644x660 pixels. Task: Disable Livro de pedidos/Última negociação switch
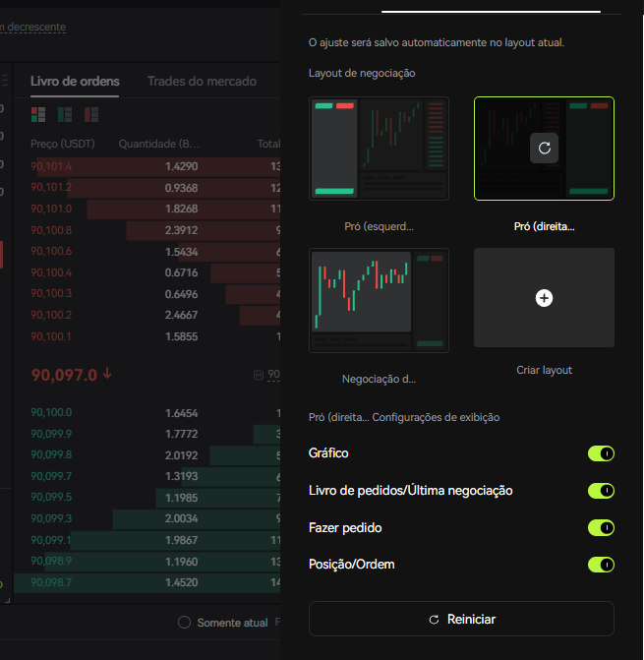pos(601,491)
